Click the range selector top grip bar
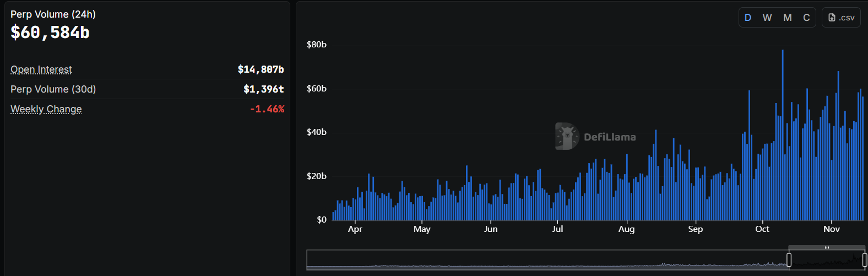 (x=827, y=247)
